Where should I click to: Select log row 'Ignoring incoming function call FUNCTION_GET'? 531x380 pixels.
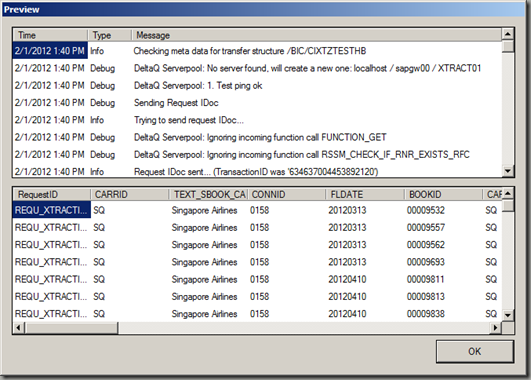(257, 137)
